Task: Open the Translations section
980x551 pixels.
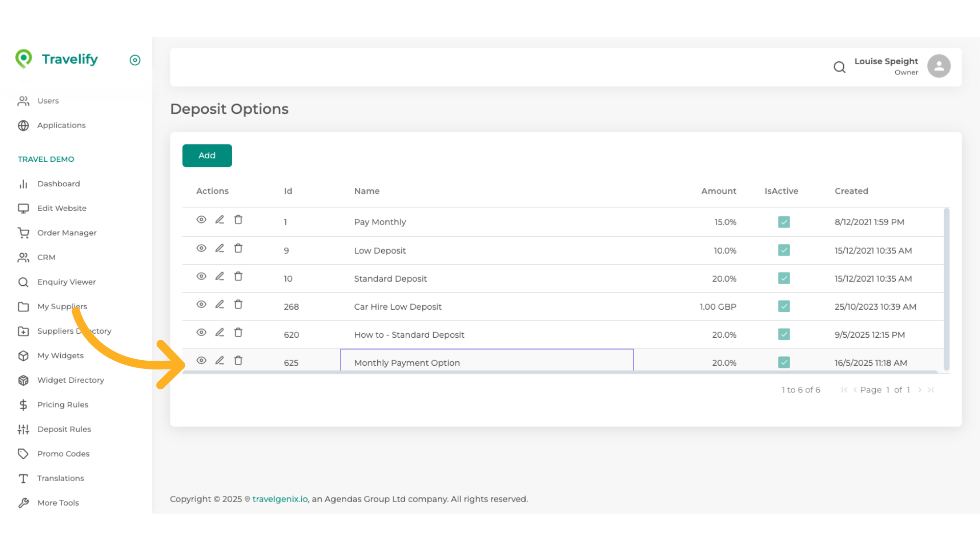Action: point(60,478)
